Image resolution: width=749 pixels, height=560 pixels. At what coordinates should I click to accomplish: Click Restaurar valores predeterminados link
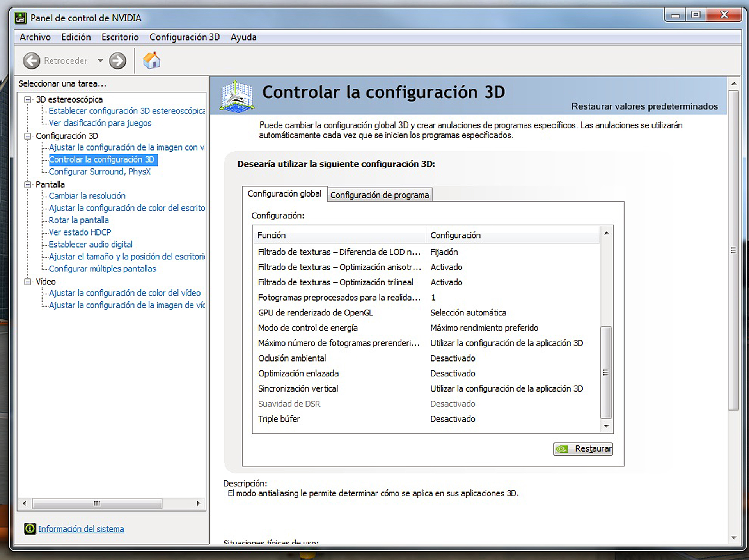644,106
